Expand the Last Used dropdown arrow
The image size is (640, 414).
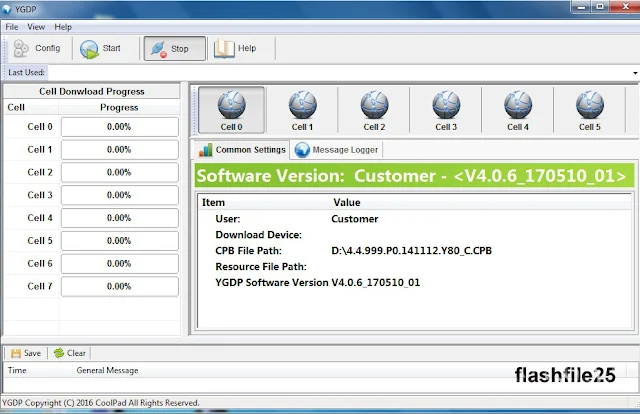(635, 73)
